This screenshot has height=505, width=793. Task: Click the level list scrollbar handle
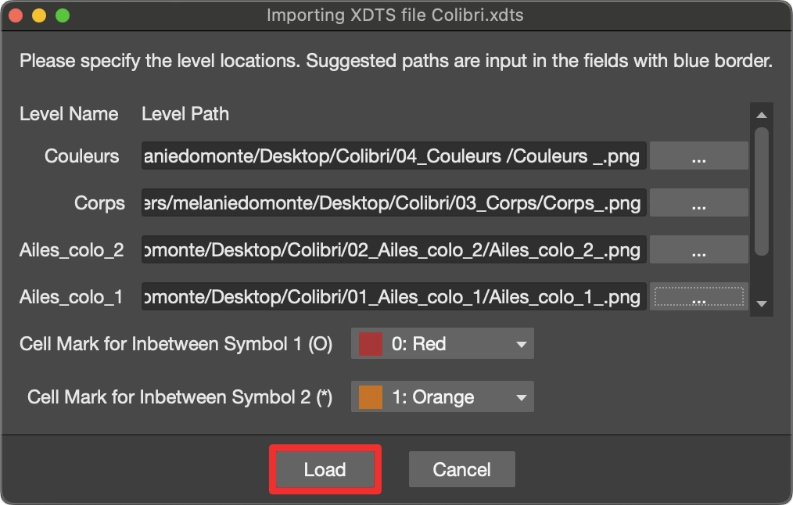(762, 191)
